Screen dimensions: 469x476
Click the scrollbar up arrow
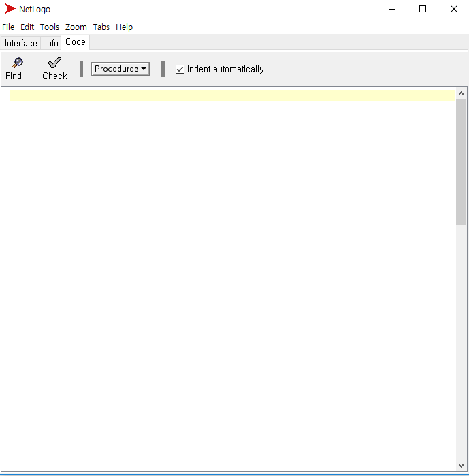pyautogui.click(x=461, y=93)
